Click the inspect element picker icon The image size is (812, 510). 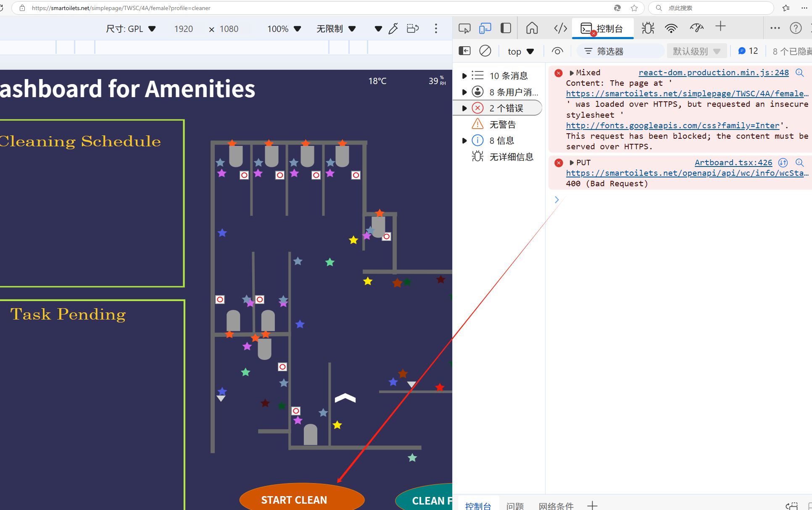tap(464, 28)
